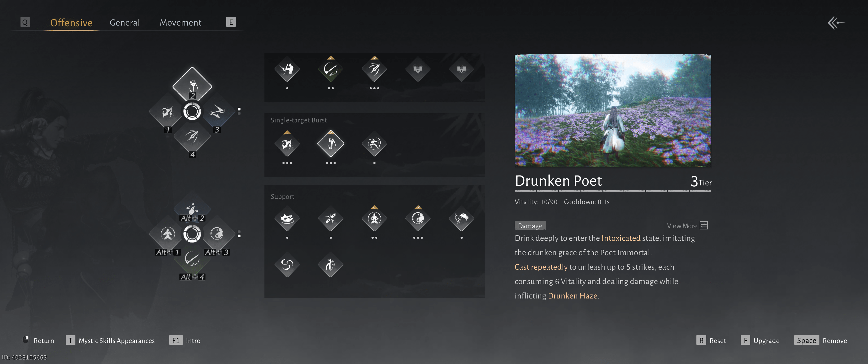
Task: Click the back arrow icon
Action: click(x=836, y=23)
